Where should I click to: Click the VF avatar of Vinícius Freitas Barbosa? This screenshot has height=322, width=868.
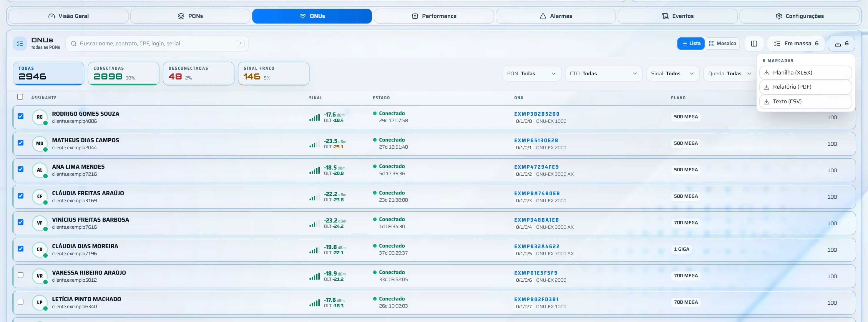pos(40,223)
